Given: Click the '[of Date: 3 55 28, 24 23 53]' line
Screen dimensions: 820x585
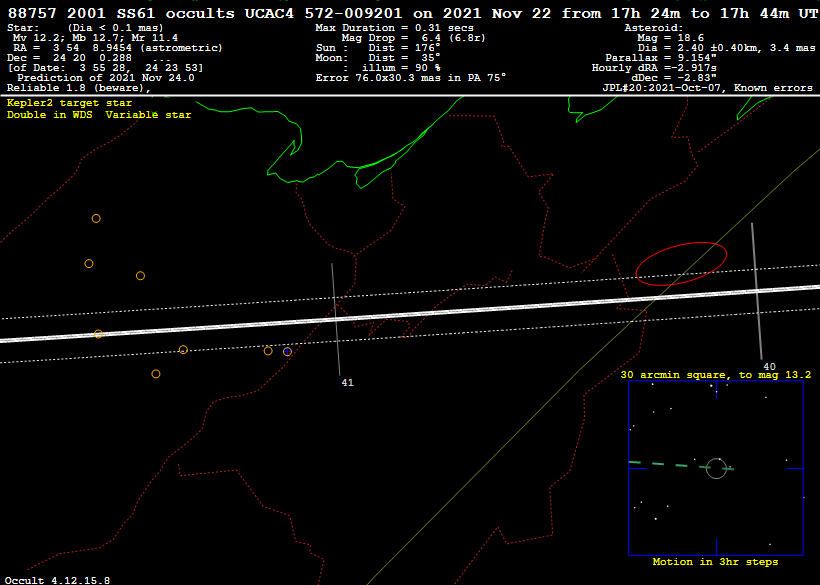Looking at the screenshot, I should [x=105, y=67].
